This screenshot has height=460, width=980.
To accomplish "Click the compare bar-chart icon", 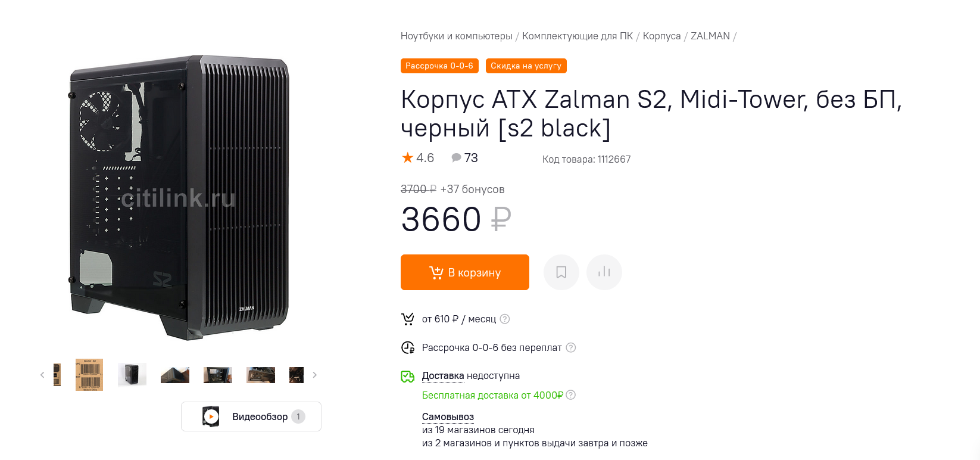I will pos(604,272).
